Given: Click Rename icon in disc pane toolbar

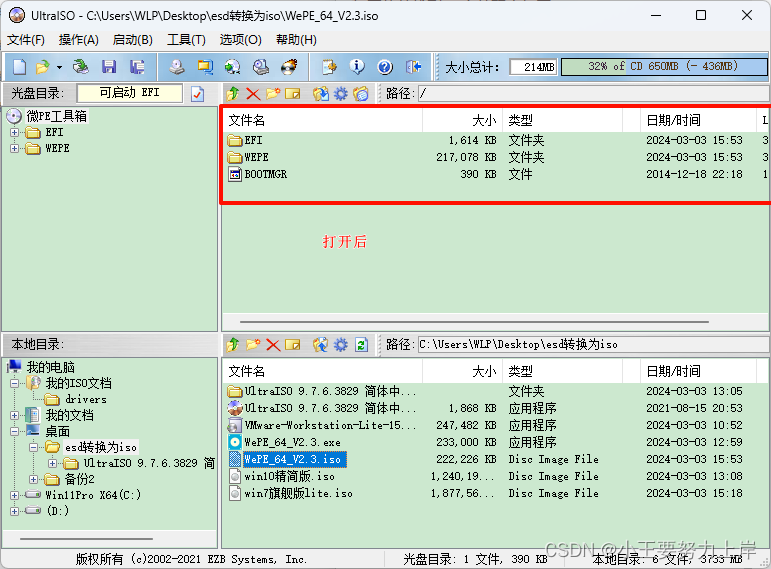Looking at the screenshot, I should 293,93.
